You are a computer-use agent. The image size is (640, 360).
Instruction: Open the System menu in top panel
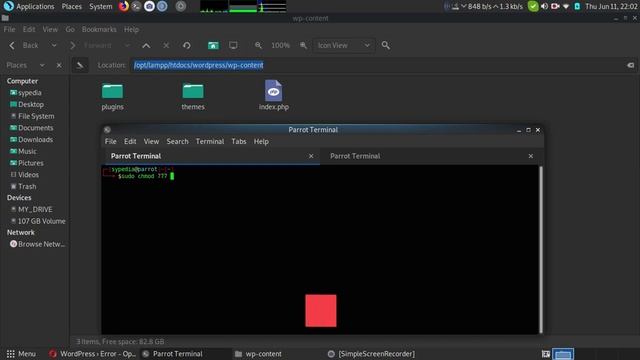pos(100,6)
